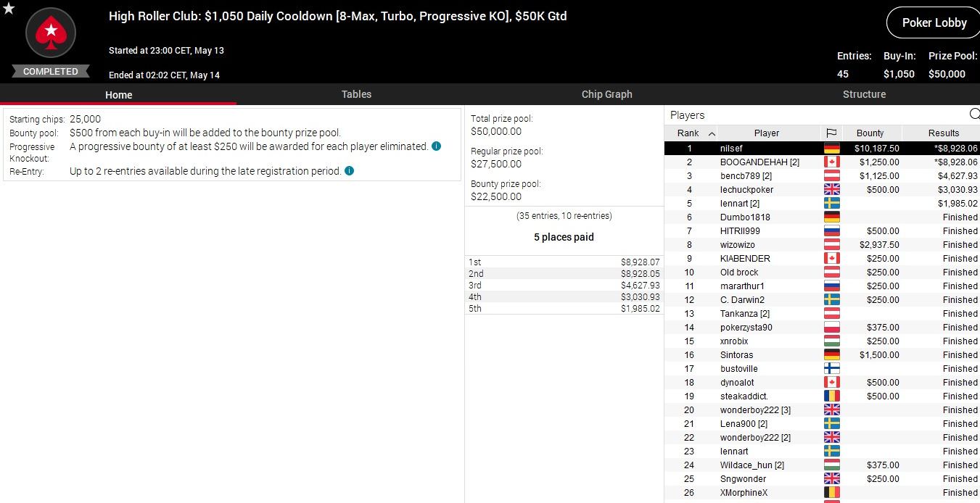Open the Chip Graph tab
980x503 pixels.
tap(606, 94)
